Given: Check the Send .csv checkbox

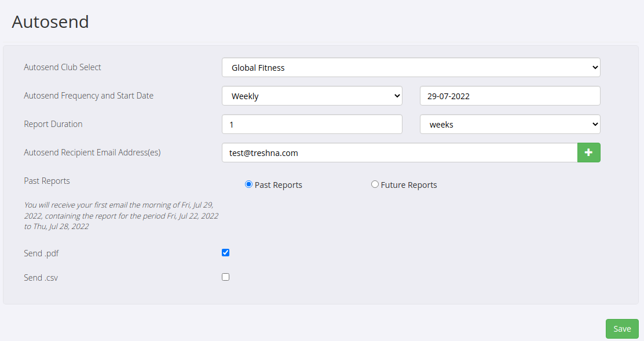Looking at the screenshot, I should point(225,277).
